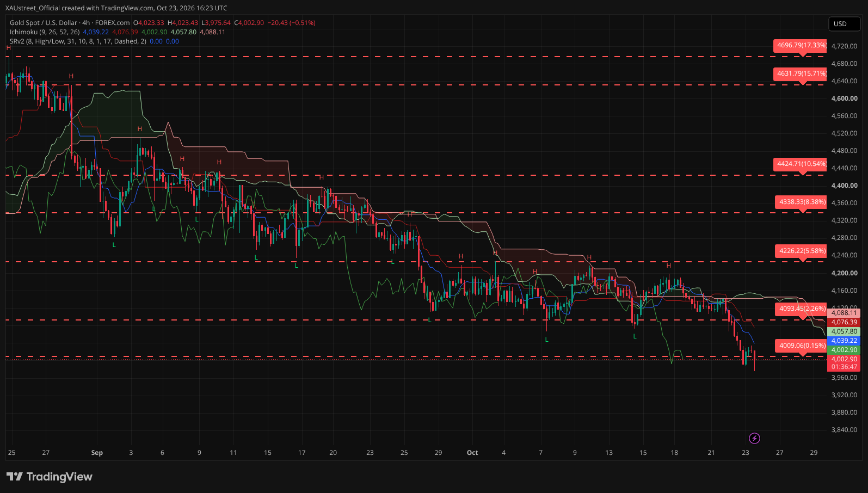The image size is (868, 493).
Task: Click the 4,088.11 price axis tag
Action: [844, 313]
